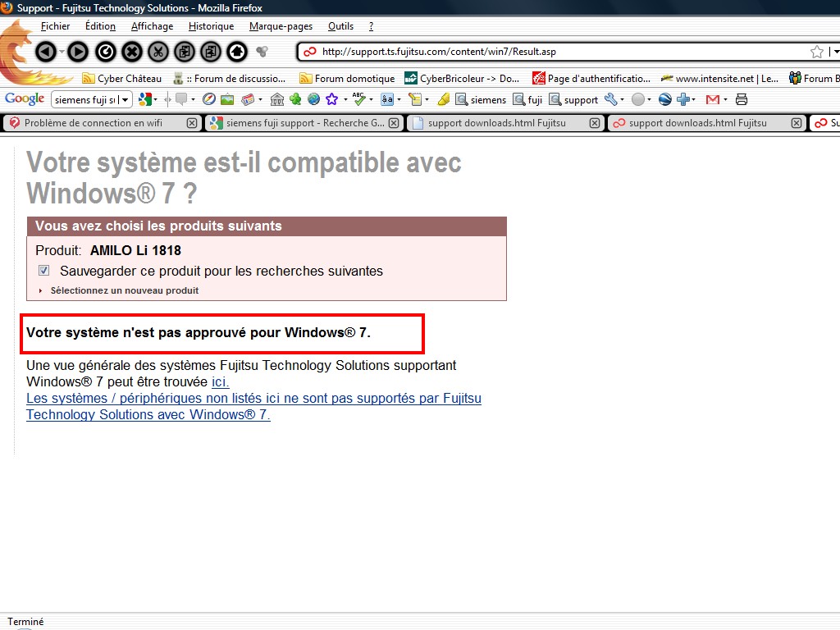Click the Forward navigation button
Screen dimensions: 840x630
click(77, 52)
